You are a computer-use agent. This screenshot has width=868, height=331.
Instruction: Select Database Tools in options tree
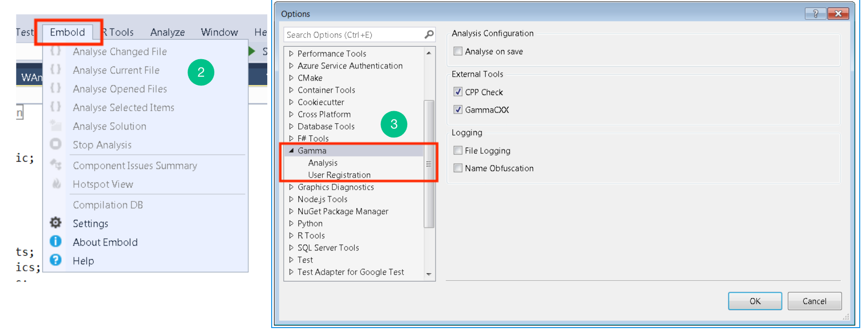tap(326, 126)
